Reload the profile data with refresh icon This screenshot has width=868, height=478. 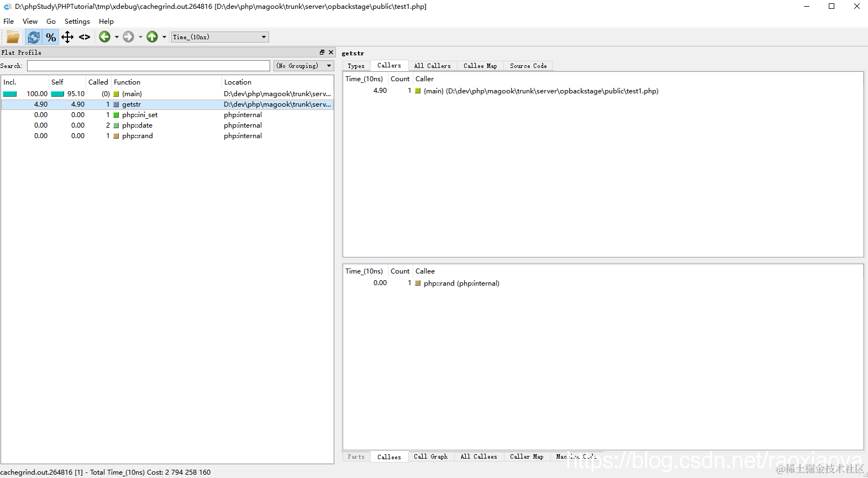point(33,37)
